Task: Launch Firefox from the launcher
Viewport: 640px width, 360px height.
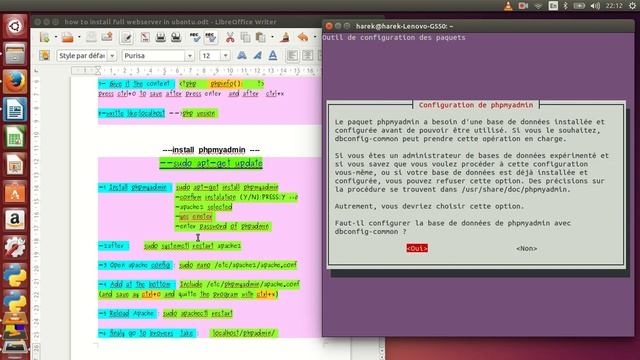Action: 15,82
